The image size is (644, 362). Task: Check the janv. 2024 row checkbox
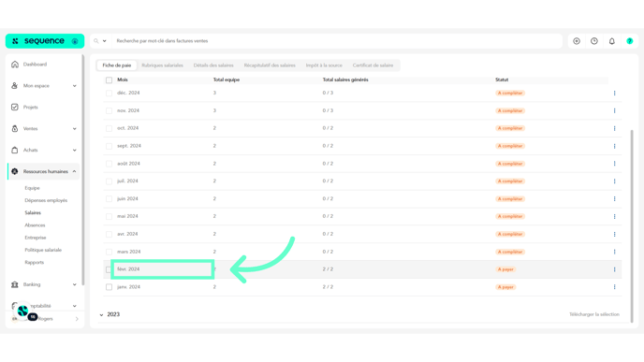[109, 287]
